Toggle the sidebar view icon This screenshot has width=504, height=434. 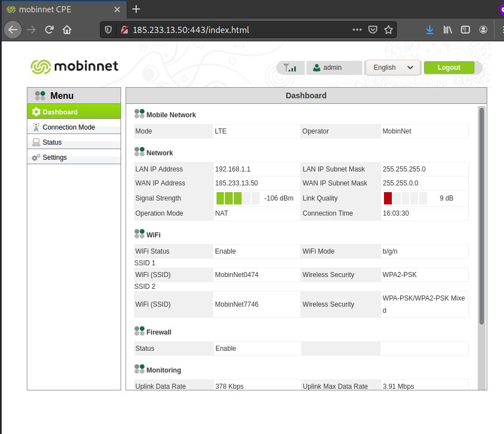pyautogui.click(x=465, y=30)
